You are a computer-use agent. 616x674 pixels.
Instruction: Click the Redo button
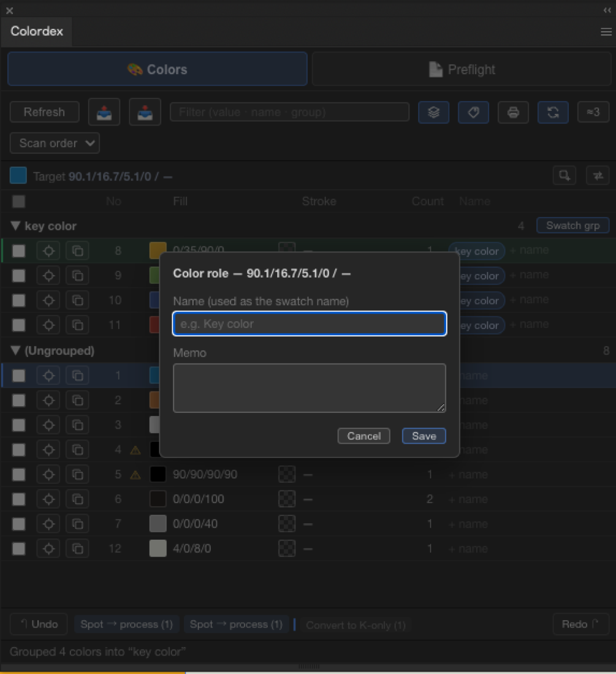point(580,624)
